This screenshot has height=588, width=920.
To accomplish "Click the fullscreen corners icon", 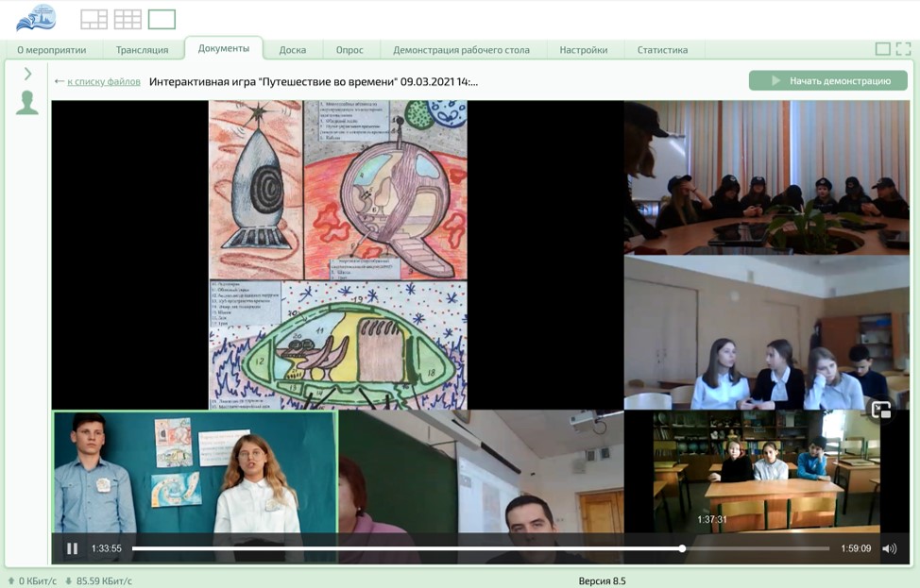I will coord(903,49).
